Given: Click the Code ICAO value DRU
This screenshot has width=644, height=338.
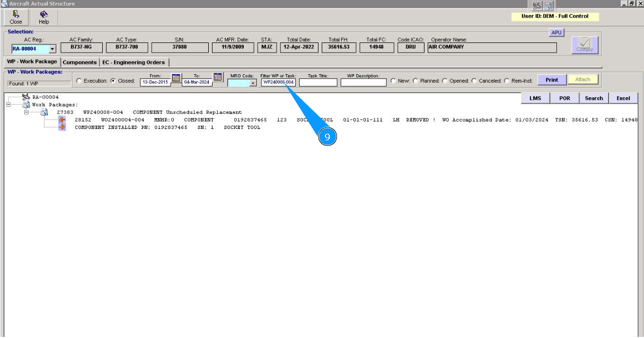Looking at the screenshot, I should (411, 48).
